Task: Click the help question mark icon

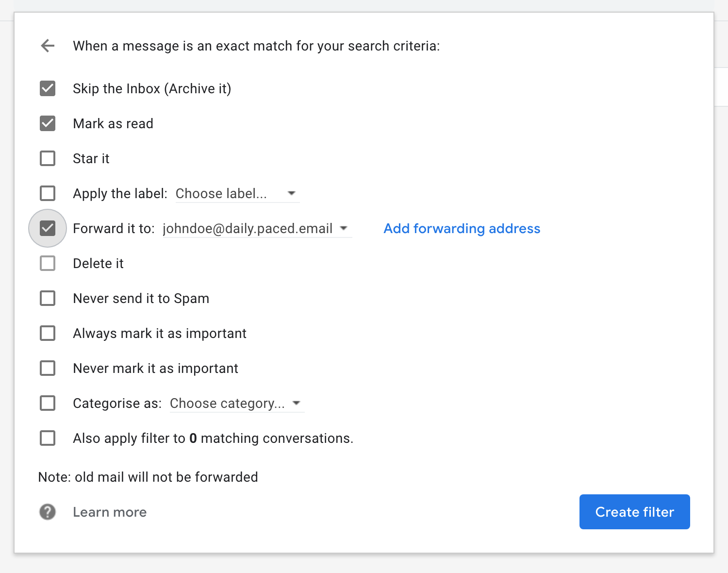Action: (47, 512)
